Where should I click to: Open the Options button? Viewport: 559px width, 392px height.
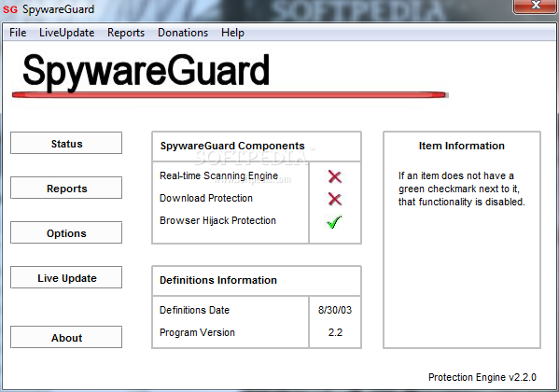coord(66,232)
